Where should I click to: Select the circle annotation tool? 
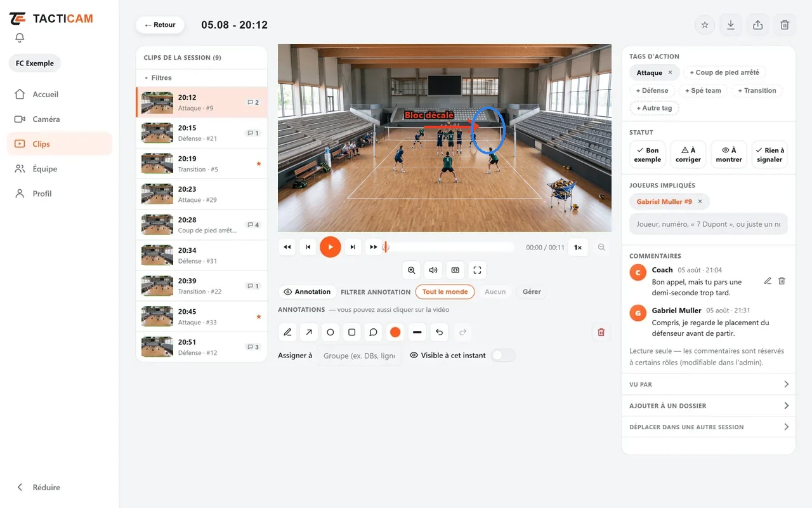coord(331,332)
